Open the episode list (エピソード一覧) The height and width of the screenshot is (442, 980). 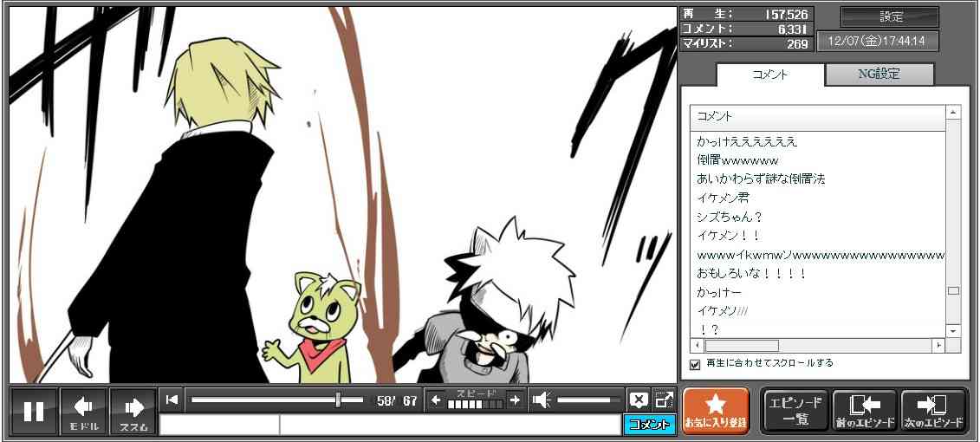click(x=795, y=410)
